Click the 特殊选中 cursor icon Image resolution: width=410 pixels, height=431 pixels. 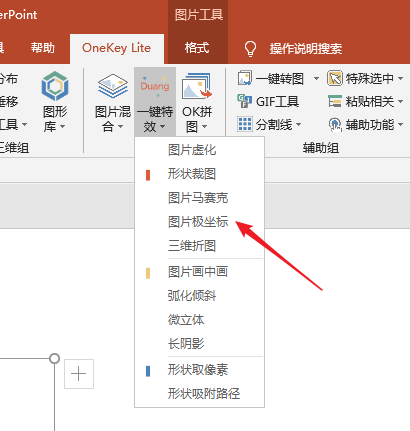(x=334, y=78)
